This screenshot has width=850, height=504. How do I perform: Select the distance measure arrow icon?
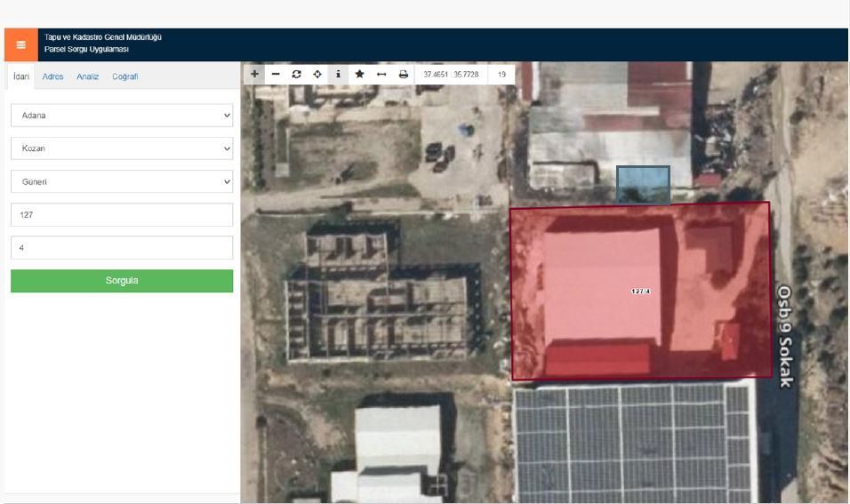click(x=381, y=75)
